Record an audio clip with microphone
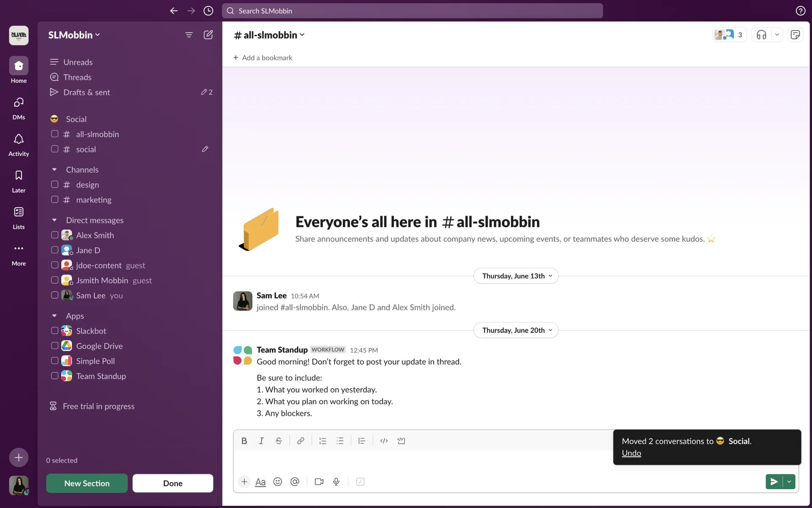The image size is (812, 508). 336,482
